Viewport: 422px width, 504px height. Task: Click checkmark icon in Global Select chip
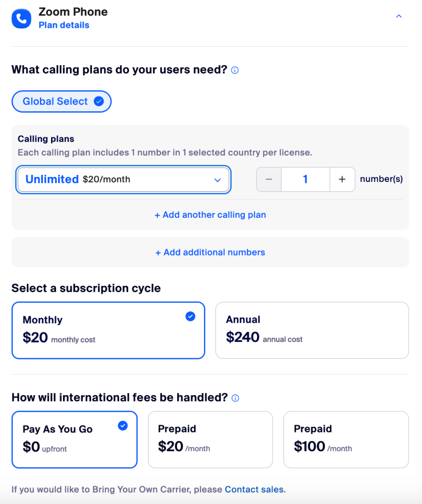point(99,101)
